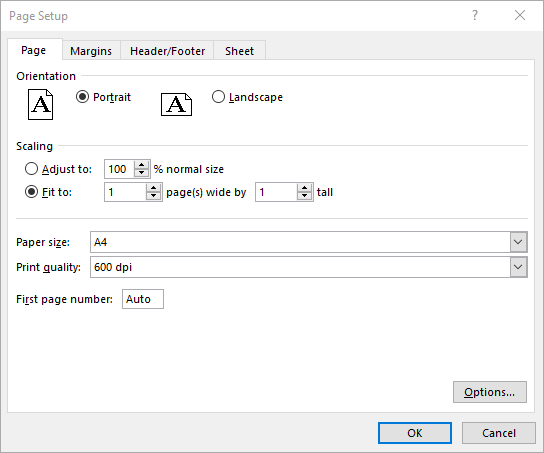The image size is (544, 453).
Task: Click the 'page(s) wide by' text
Action: point(206,192)
